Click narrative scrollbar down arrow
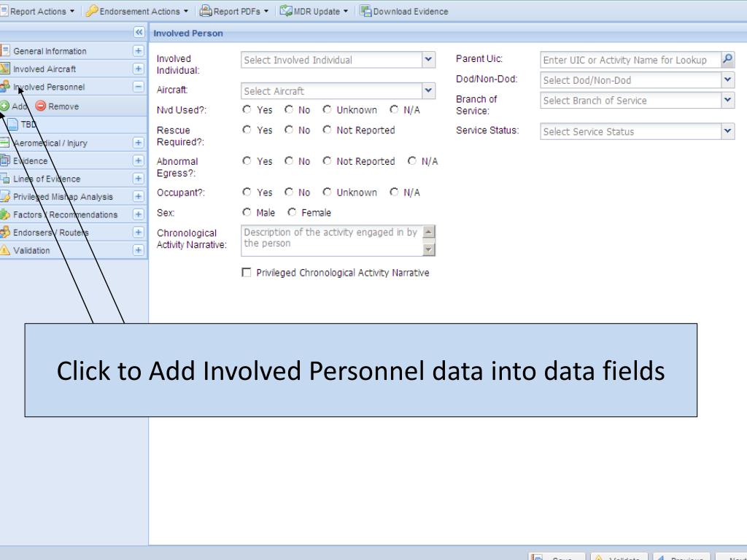Screen dimensions: 747x560 click(x=429, y=249)
